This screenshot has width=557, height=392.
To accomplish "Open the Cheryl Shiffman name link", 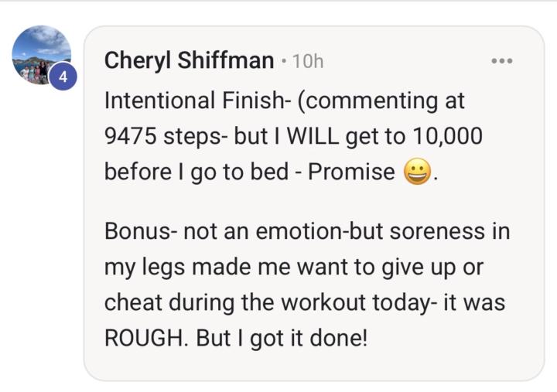I will [x=189, y=60].
